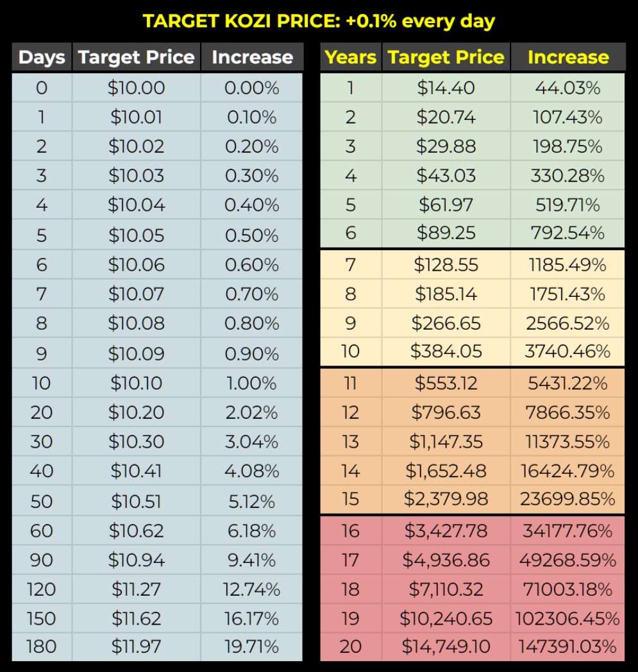The width and height of the screenshot is (638, 672).
Task: Click the 3740.46% increase value
Action: pyautogui.click(x=567, y=351)
